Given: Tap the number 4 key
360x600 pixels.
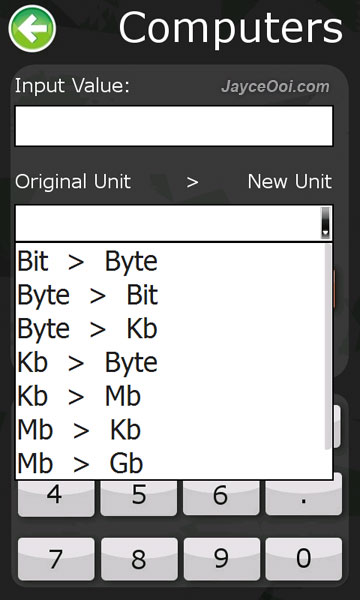Looking at the screenshot, I should coord(56,497).
